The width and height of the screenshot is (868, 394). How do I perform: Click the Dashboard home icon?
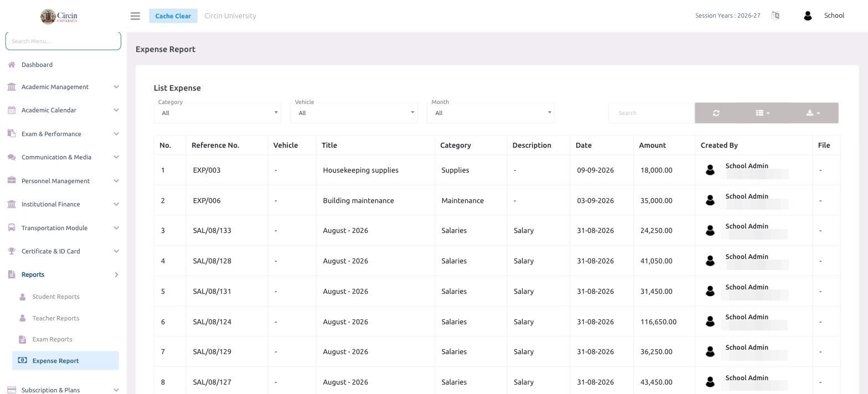click(x=12, y=65)
